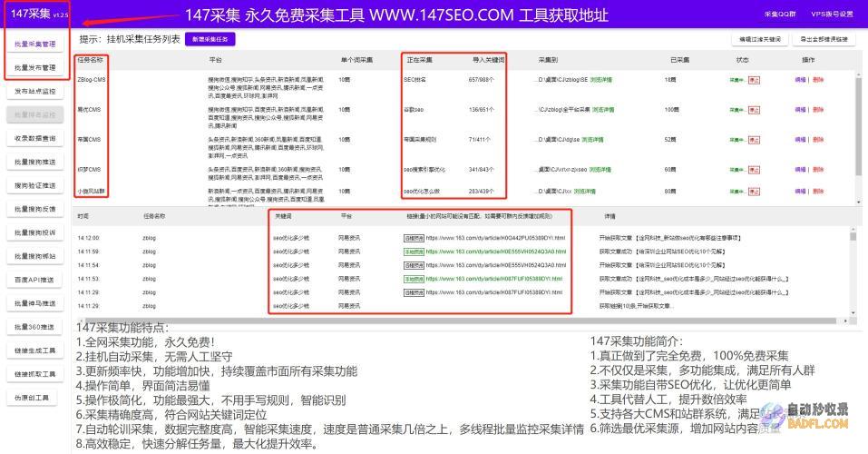Click the 657/988个 keyword count cell
This screenshot has width=868, height=454.
481,80
